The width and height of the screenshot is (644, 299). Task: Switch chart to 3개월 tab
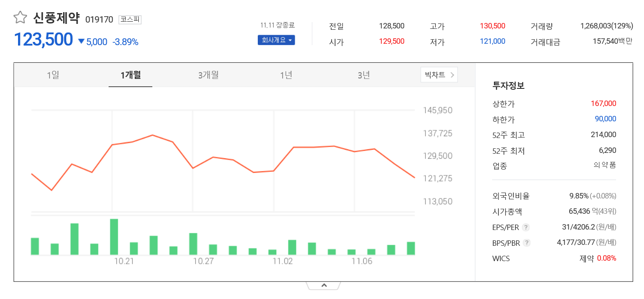point(208,75)
